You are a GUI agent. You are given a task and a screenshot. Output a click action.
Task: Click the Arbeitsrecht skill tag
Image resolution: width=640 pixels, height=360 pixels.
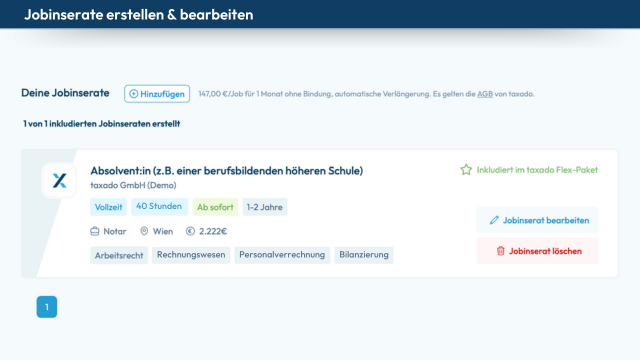tap(119, 256)
